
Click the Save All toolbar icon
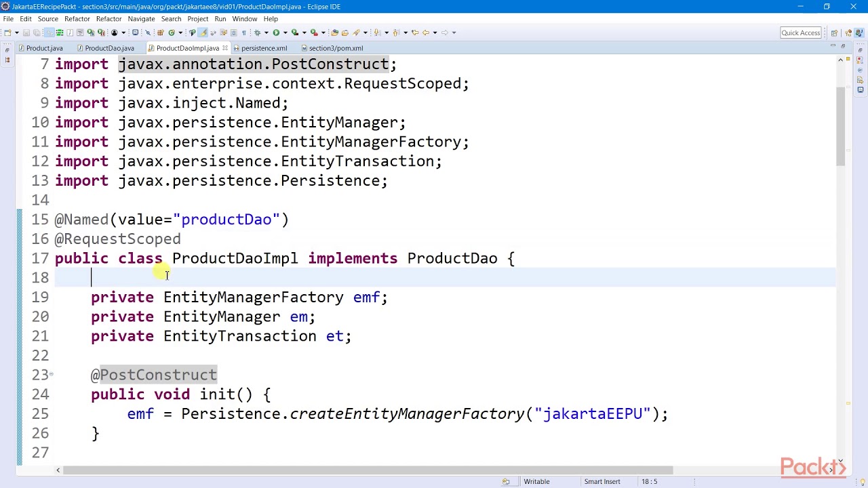(37, 33)
